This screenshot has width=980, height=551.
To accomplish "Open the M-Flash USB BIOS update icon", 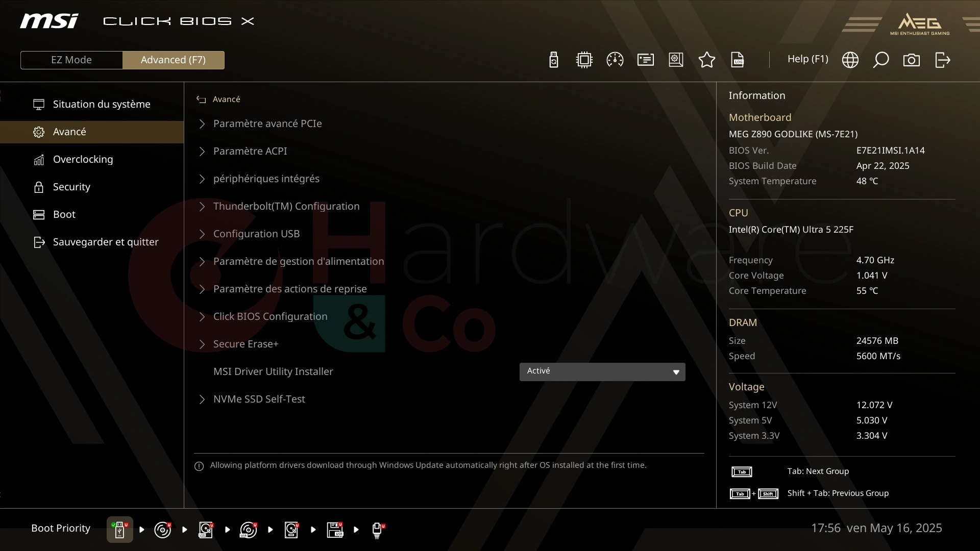I will click(554, 60).
